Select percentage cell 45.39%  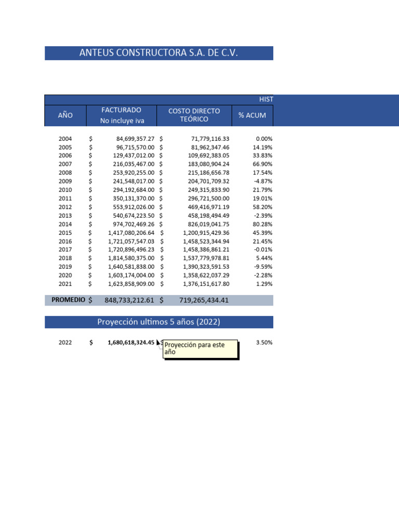pyautogui.click(x=262, y=233)
